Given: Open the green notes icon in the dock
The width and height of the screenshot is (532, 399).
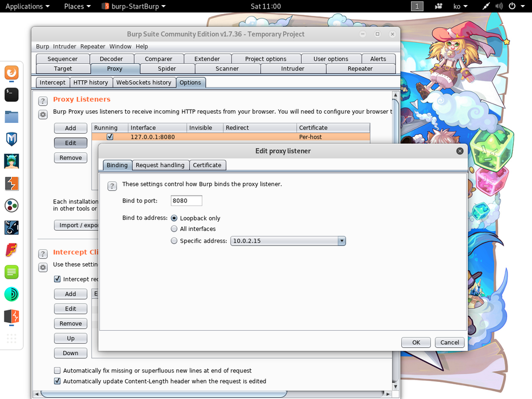Looking at the screenshot, I should pos(11,272).
